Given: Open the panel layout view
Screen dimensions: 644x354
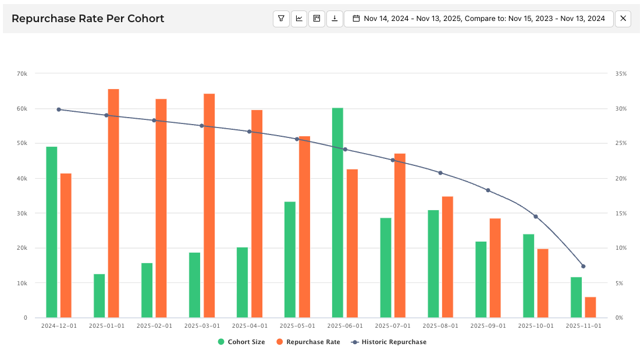Looking at the screenshot, I should [317, 18].
